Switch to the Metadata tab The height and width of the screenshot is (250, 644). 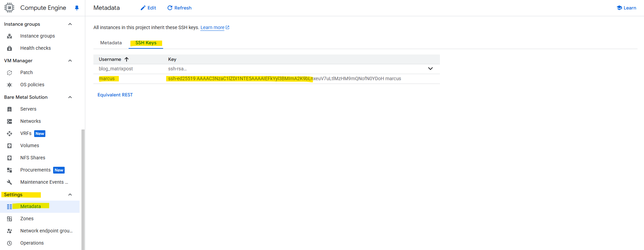(111, 43)
